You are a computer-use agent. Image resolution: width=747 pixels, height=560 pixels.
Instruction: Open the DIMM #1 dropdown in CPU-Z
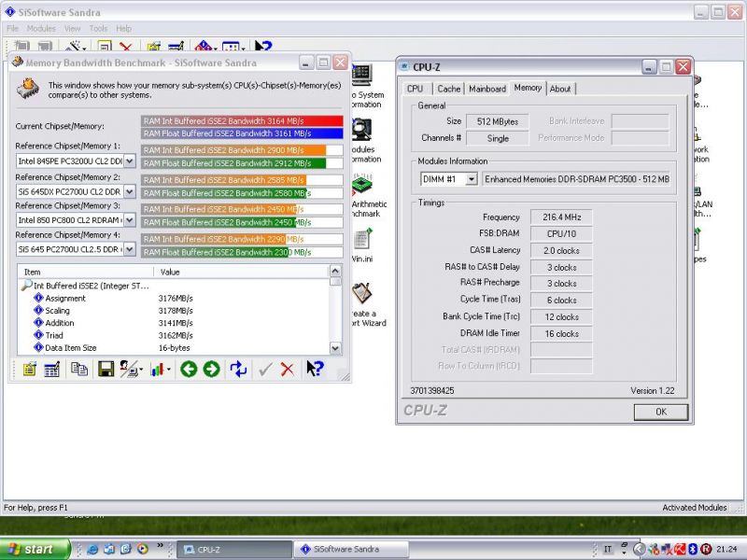pyautogui.click(x=472, y=179)
